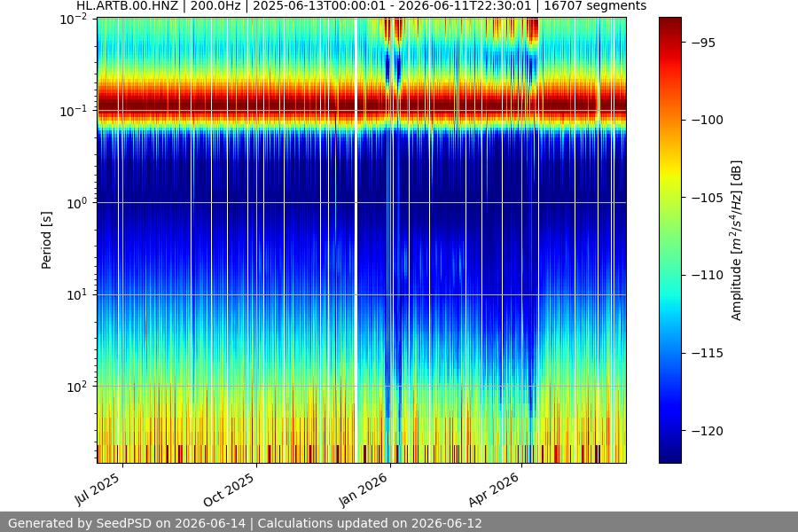
Task: Click the amplitude colorbar gradient
Action: point(669,240)
